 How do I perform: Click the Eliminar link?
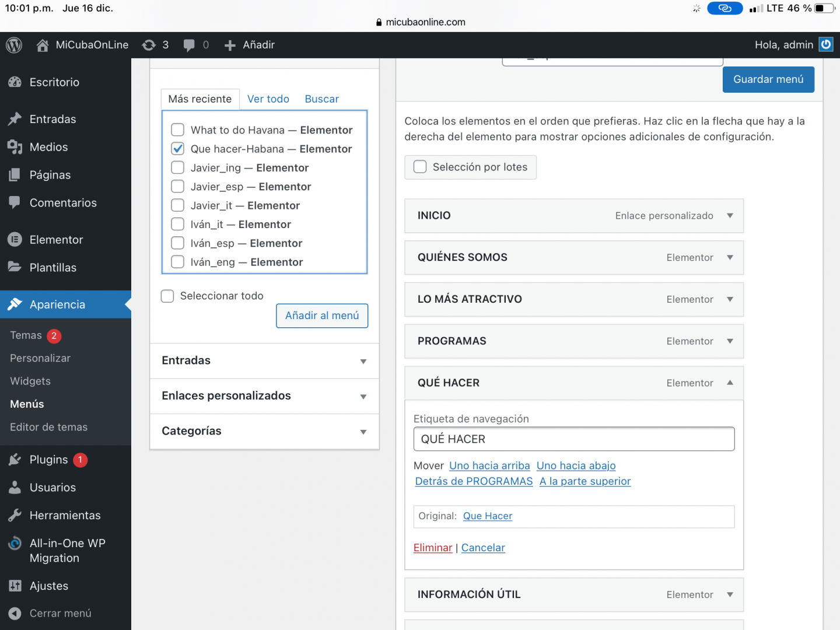click(x=433, y=548)
